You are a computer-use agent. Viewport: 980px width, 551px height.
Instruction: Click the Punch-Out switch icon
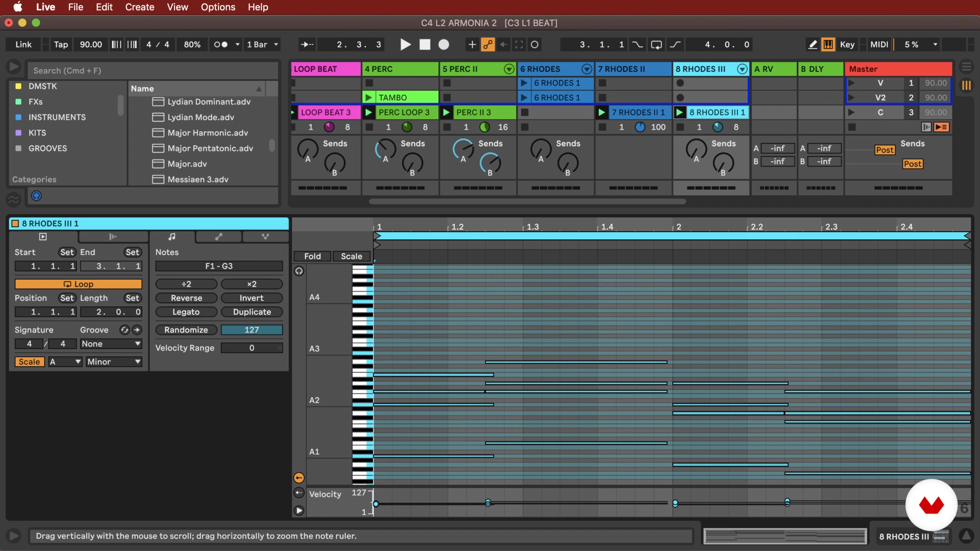click(675, 44)
